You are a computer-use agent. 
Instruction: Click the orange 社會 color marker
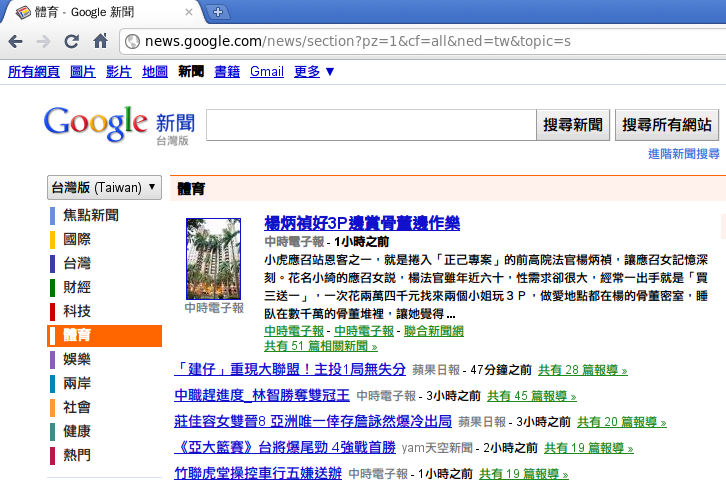tap(52, 408)
